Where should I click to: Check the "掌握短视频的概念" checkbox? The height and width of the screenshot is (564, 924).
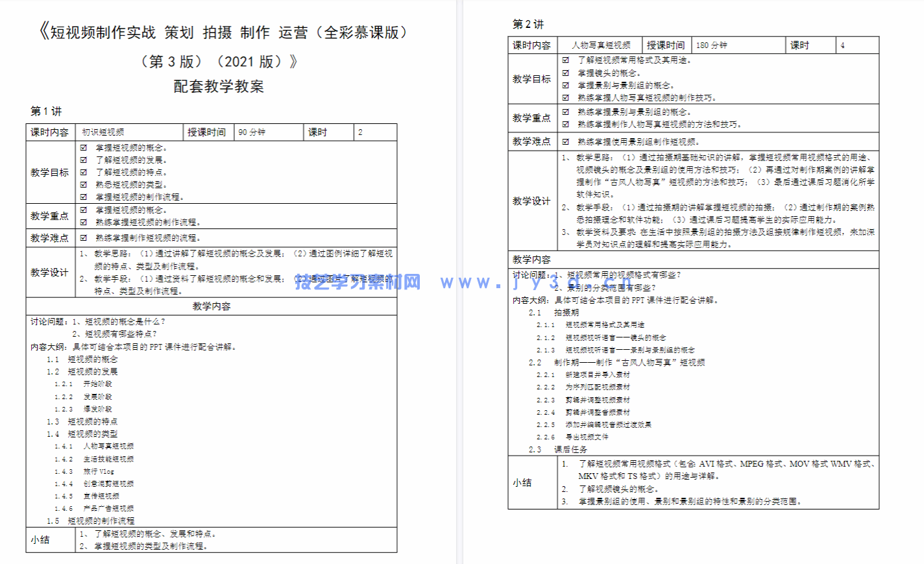84,147
